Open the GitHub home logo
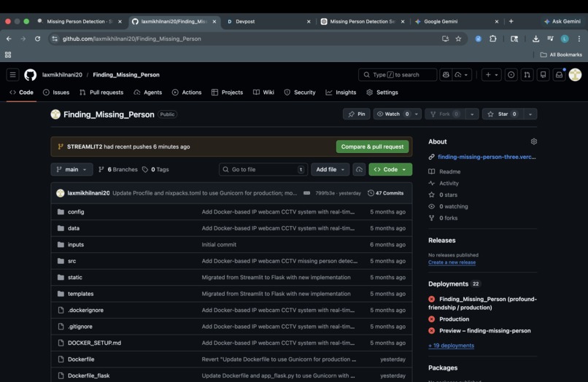This screenshot has width=588, height=382. click(31, 75)
